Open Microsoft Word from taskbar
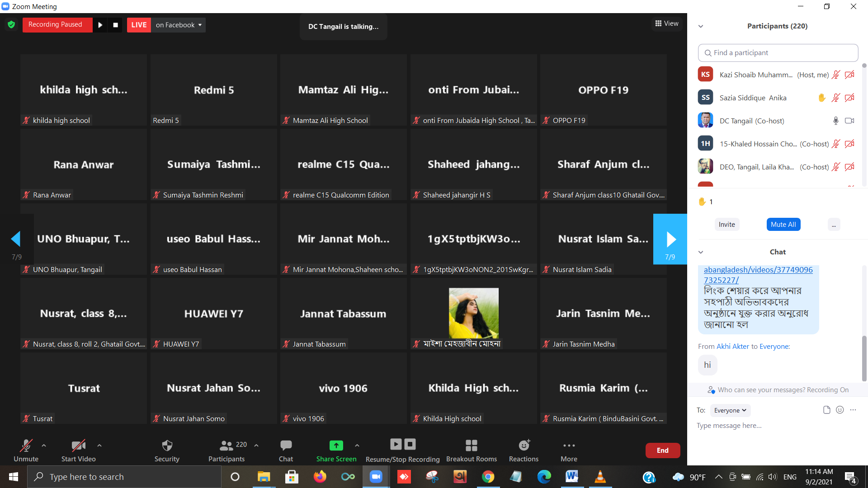This screenshot has width=868, height=488. coord(572,477)
